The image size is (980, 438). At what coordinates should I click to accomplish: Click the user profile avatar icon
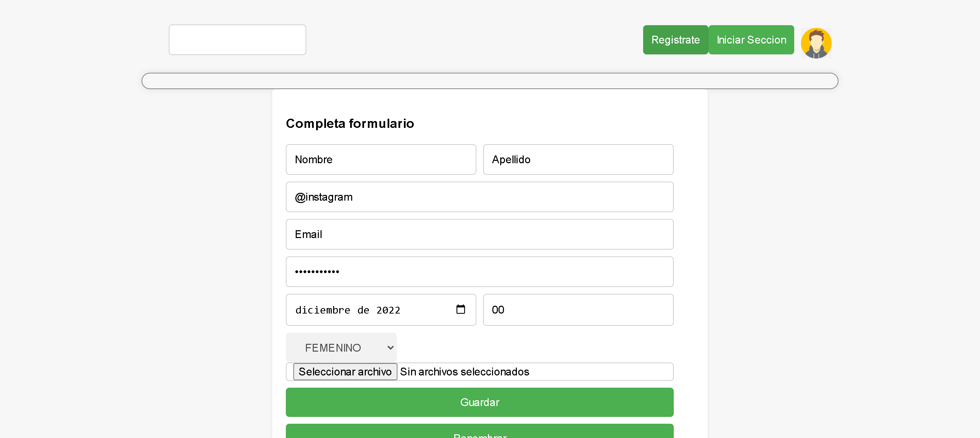pos(816,43)
